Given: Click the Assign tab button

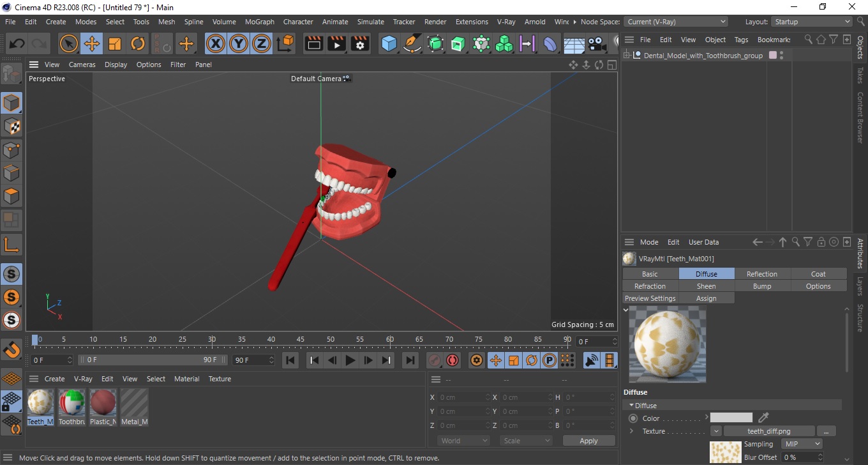Looking at the screenshot, I should 707,298.
